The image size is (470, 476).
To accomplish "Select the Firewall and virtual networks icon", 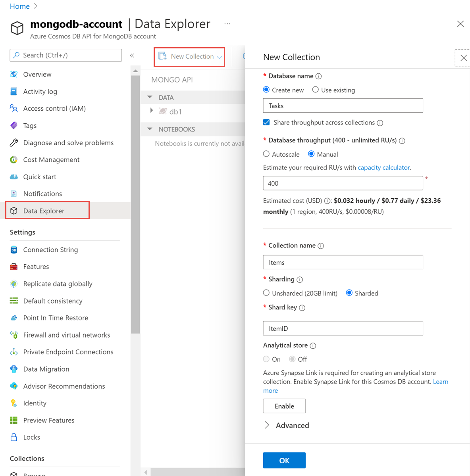I will pyautogui.click(x=13, y=335).
